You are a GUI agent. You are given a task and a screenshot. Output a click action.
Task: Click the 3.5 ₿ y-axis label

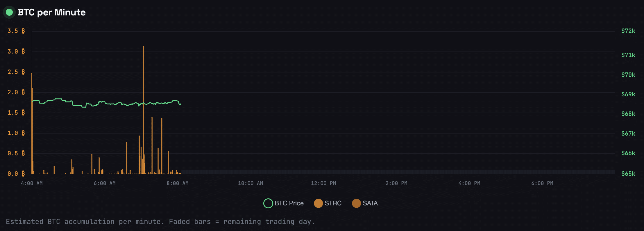tap(16, 31)
